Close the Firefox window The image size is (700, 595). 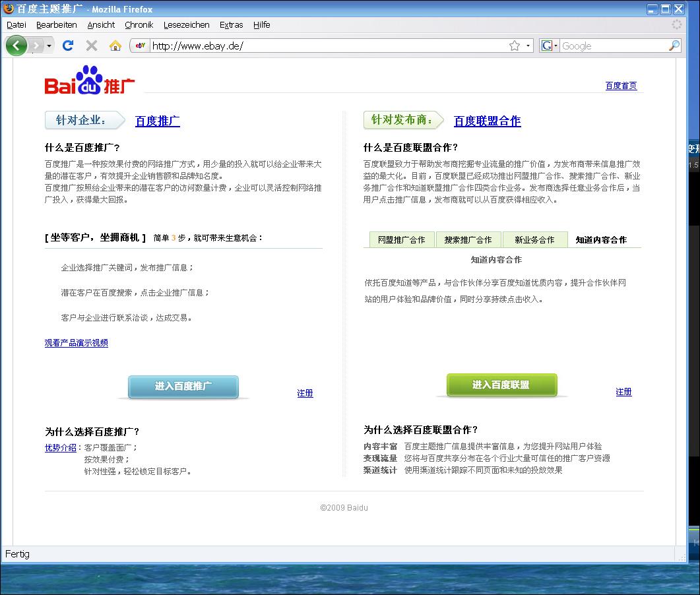pos(679,9)
